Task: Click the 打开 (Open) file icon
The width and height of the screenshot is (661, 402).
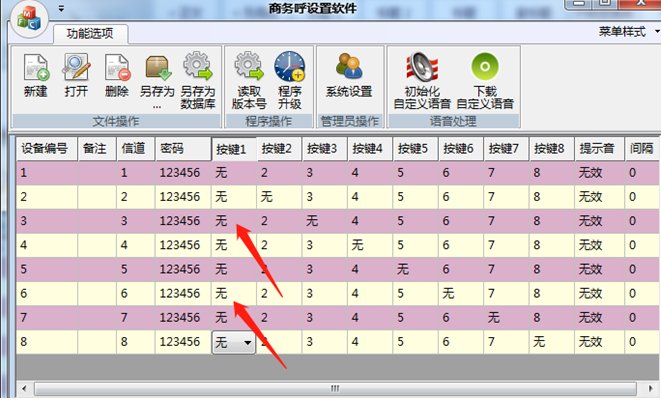Action: (77, 72)
